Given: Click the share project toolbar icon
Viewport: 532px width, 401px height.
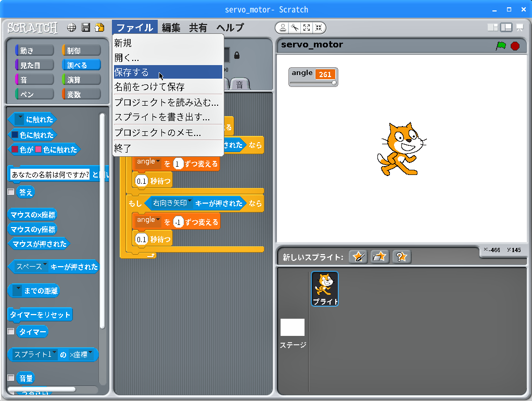Looking at the screenshot, I should coord(100,28).
